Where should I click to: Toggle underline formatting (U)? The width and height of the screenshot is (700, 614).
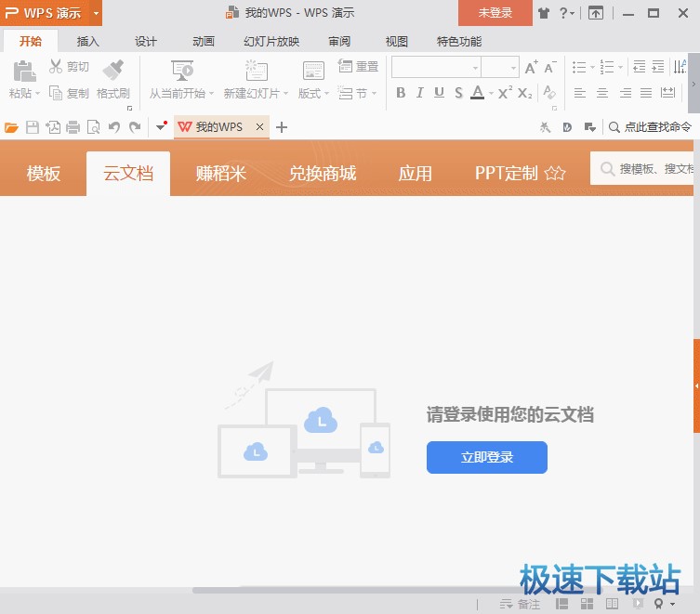point(438,93)
